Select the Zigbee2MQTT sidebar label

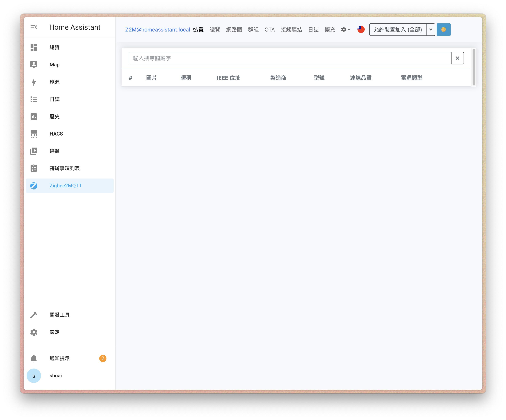tap(65, 186)
